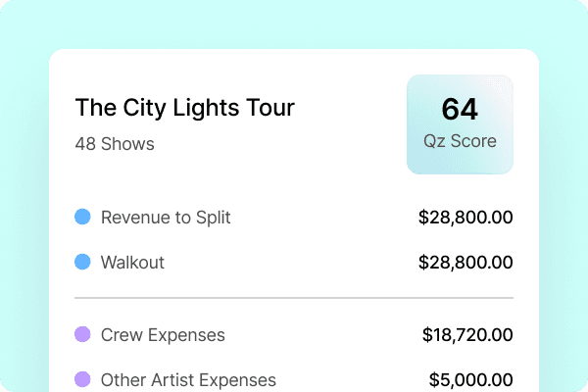Select the Walkout row label
The height and width of the screenshot is (392, 588).
click(132, 263)
